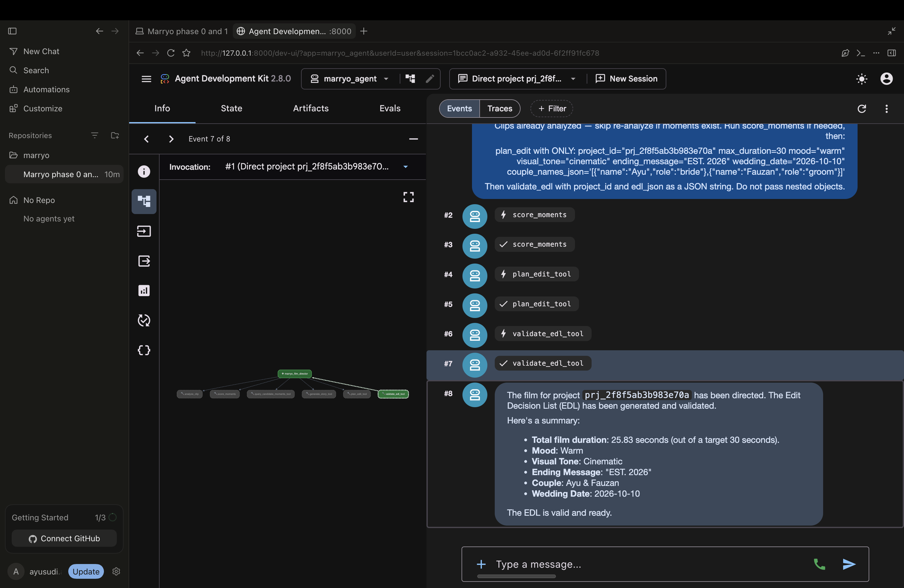Reload the browser page

click(171, 53)
